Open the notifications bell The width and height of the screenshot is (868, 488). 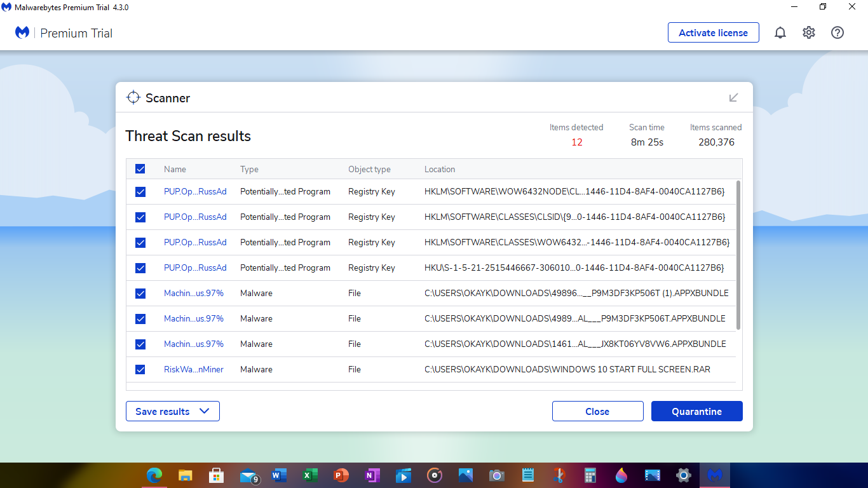pos(780,33)
